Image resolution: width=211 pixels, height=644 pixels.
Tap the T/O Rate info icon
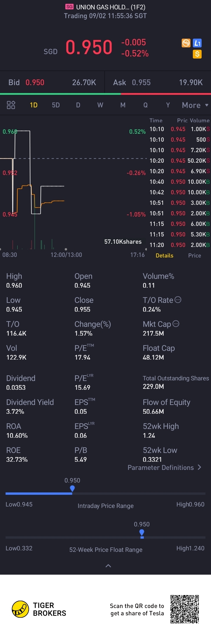[178, 300]
